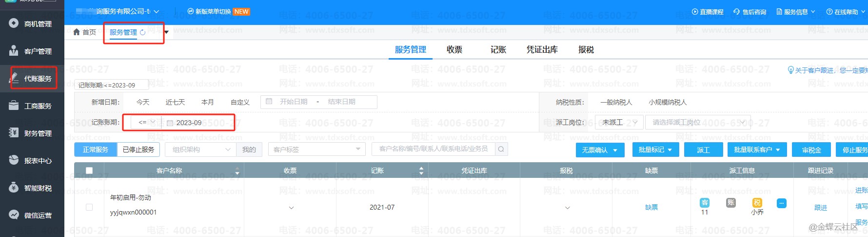Click the blue more-options ellipsis icon

pyautogui.click(x=781, y=203)
